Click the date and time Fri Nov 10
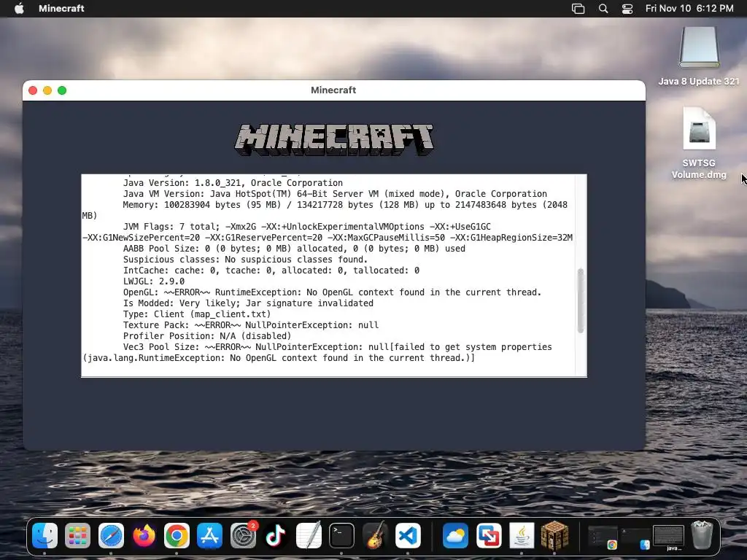Screen dimensions: 747x560 pos(689,8)
